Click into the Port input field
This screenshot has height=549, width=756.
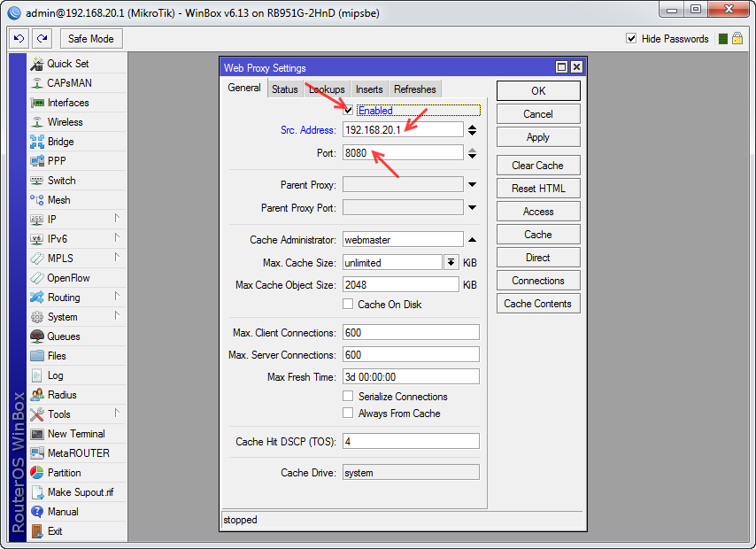[x=403, y=153]
